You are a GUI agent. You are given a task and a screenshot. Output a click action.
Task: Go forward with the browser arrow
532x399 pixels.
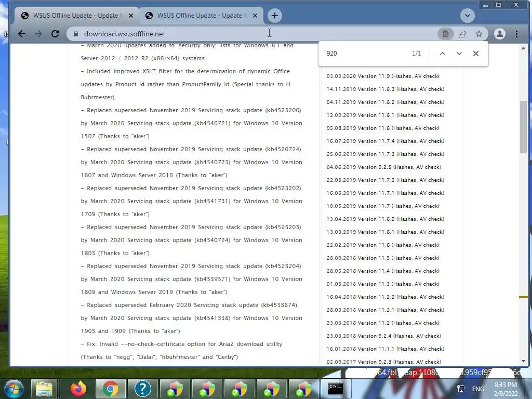coord(38,34)
